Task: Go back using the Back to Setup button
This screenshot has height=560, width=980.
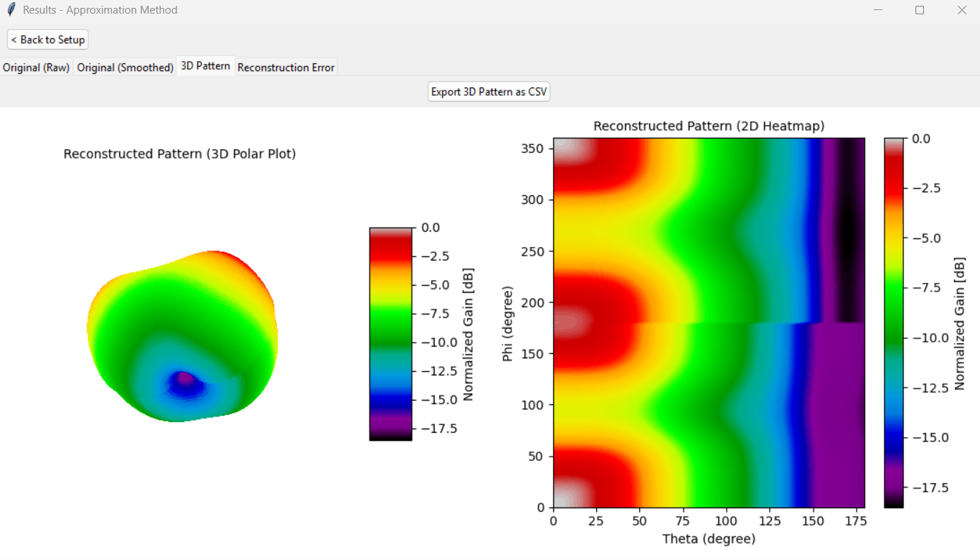Action: pyautogui.click(x=48, y=39)
